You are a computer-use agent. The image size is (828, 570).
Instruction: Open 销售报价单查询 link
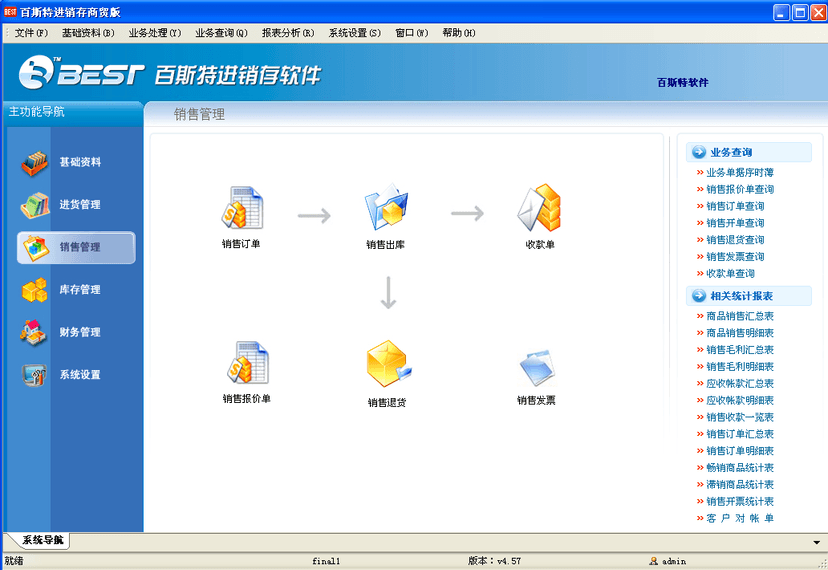740,189
